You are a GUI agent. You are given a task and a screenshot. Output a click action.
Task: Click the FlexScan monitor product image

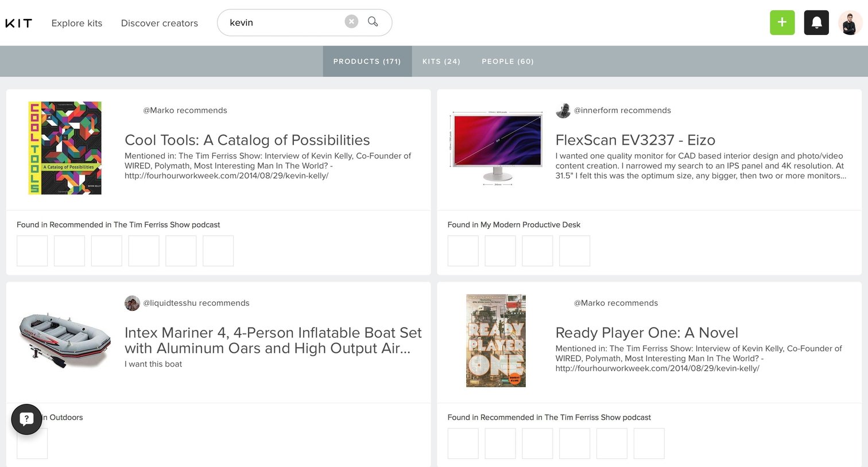[x=497, y=148]
